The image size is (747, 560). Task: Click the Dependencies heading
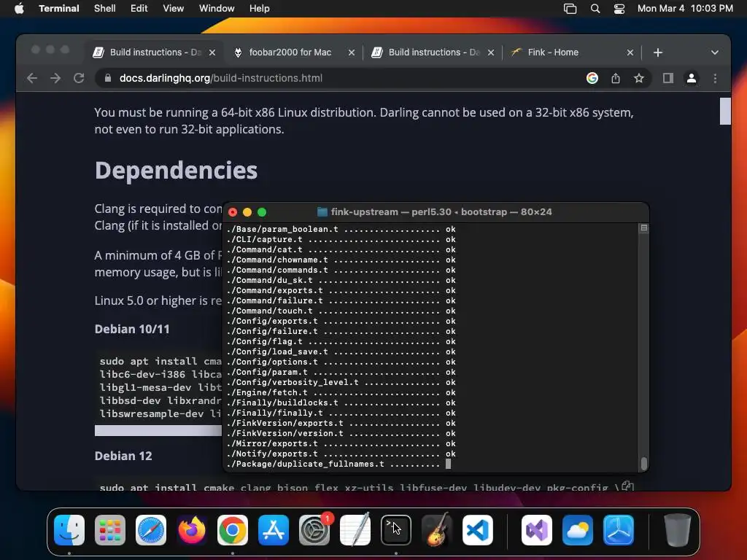click(x=177, y=171)
